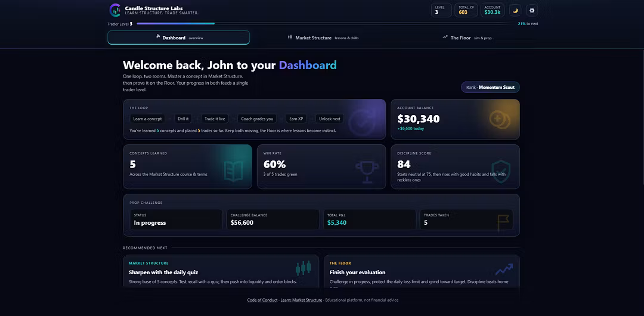The height and width of the screenshot is (316, 644).
Task: Click the trader level progress bar
Action: 324,23
